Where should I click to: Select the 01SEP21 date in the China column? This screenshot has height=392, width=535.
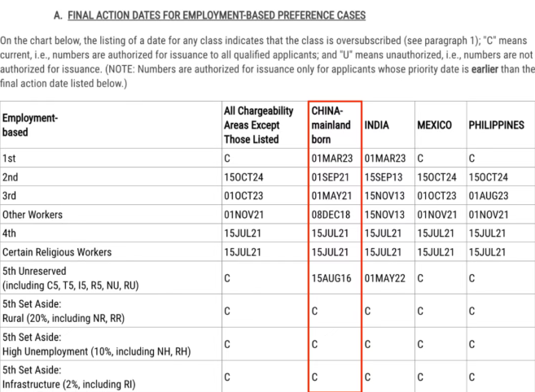coord(331,176)
